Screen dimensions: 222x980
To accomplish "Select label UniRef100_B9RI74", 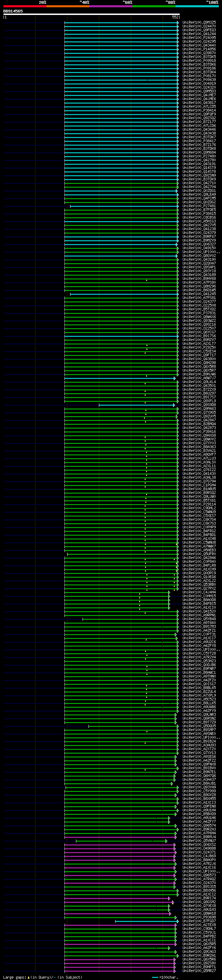I will click(199, 898).
